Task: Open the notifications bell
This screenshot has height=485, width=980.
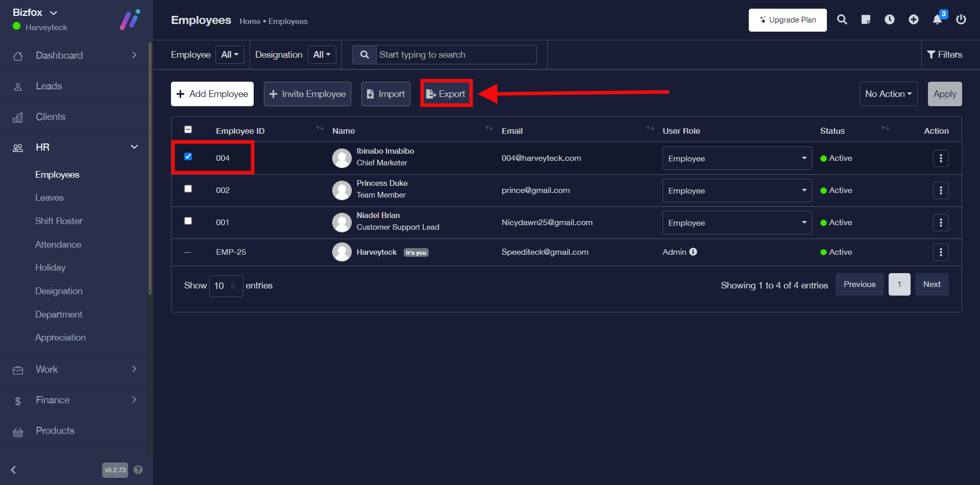Action: click(937, 20)
